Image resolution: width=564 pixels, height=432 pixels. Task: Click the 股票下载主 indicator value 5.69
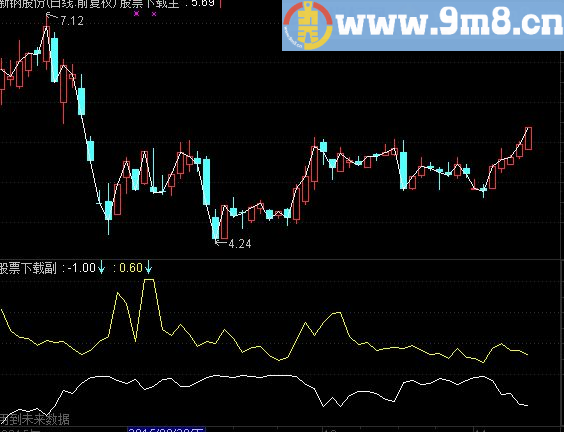pyautogui.click(x=203, y=4)
